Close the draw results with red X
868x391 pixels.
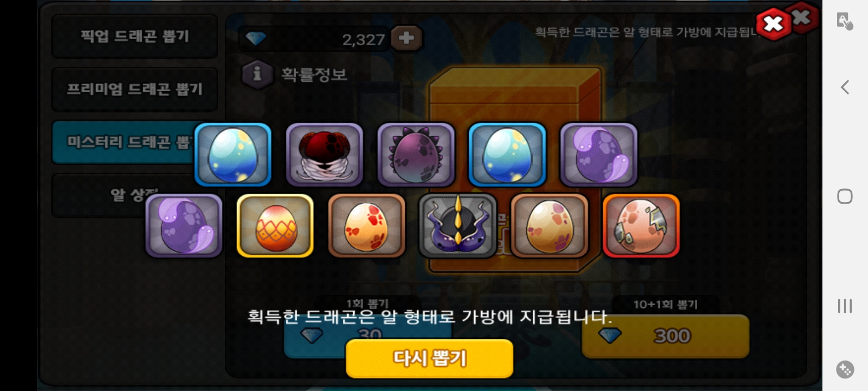point(773,23)
